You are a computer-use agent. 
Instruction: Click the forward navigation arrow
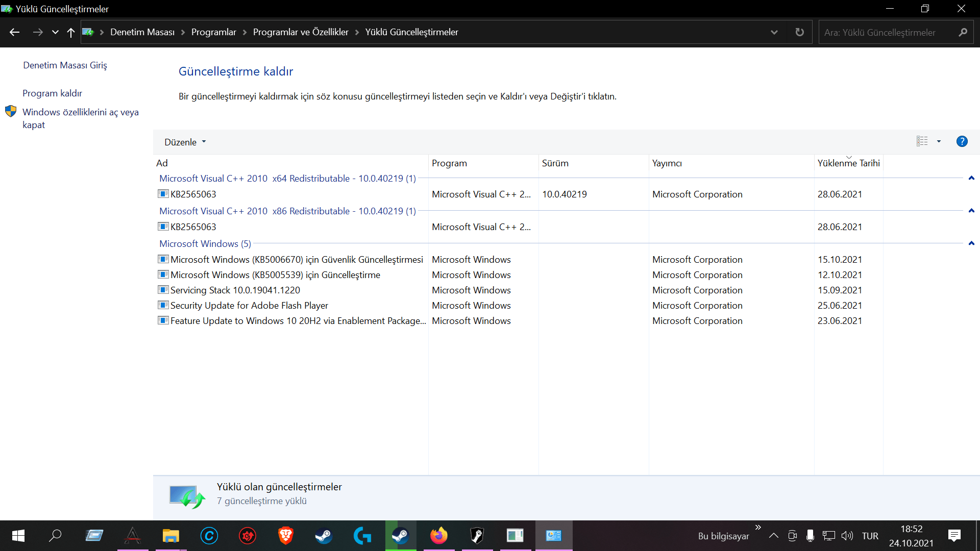pos(38,32)
